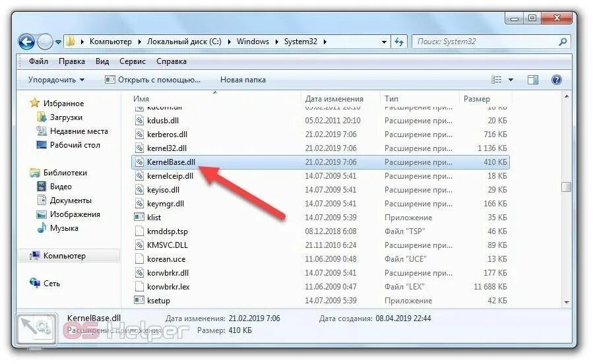The height and width of the screenshot is (364, 593).
Task: Toggle the preview pane icon
Action: click(x=533, y=80)
